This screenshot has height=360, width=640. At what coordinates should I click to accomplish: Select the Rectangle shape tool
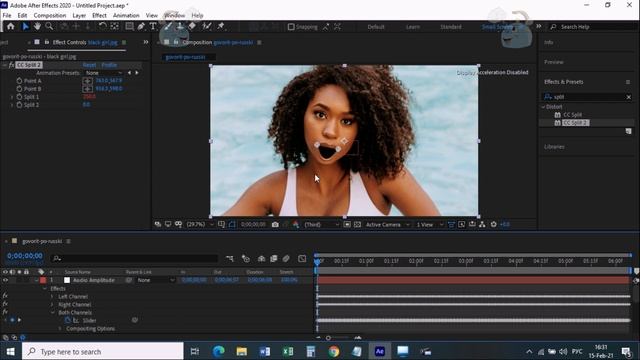[x=129, y=26]
